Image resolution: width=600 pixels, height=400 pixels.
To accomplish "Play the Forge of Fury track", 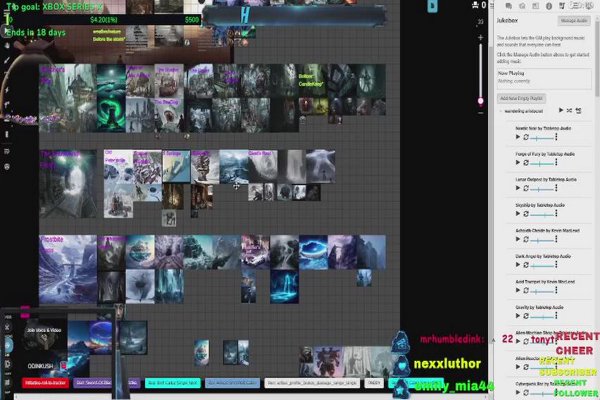I will (x=518, y=162).
